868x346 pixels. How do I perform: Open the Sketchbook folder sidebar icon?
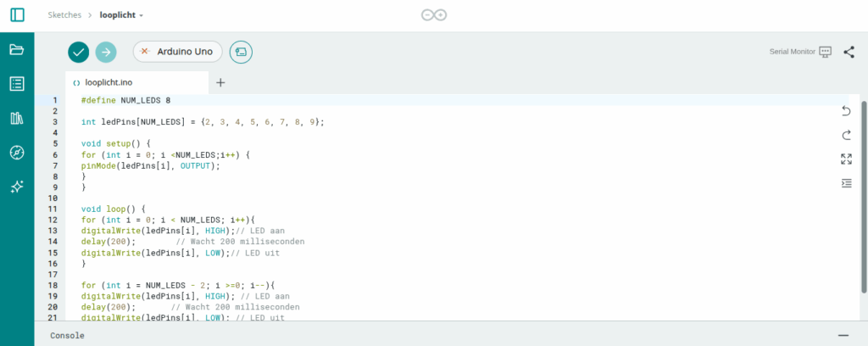point(17,49)
